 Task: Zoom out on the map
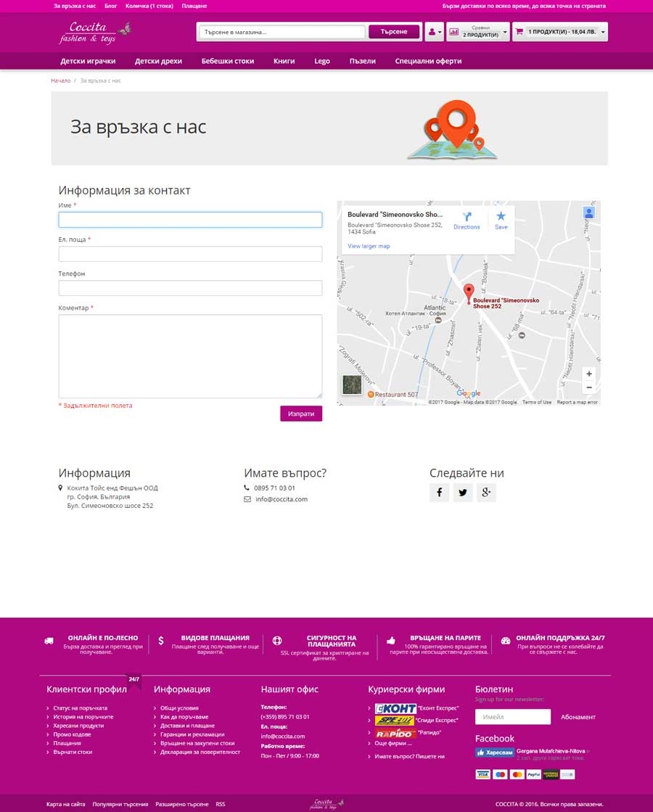(x=588, y=387)
